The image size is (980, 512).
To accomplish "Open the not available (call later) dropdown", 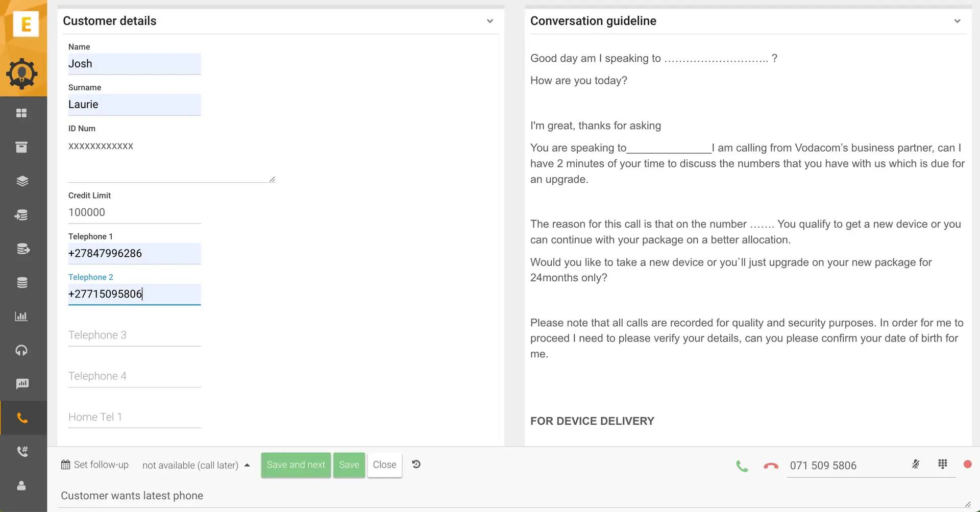I will (x=196, y=465).
